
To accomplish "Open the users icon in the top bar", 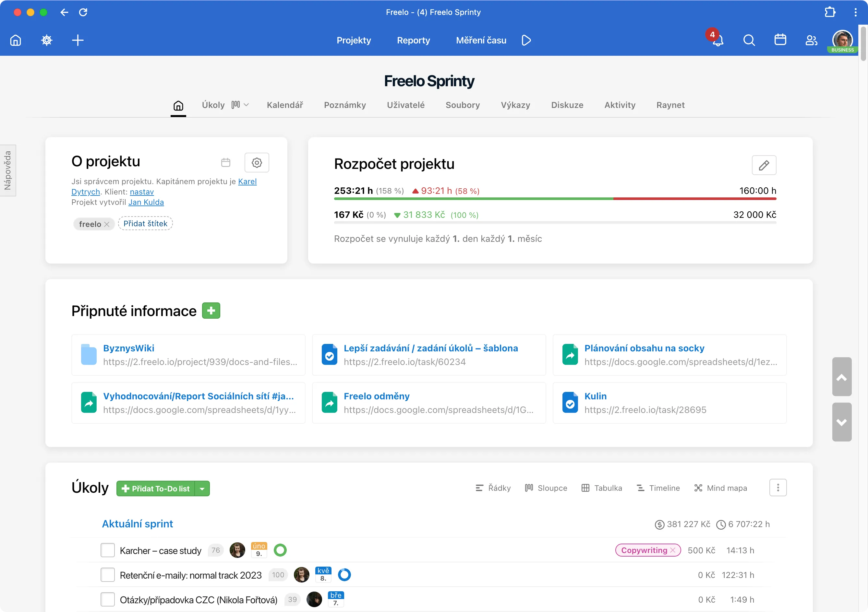I will tap(811, 40).
